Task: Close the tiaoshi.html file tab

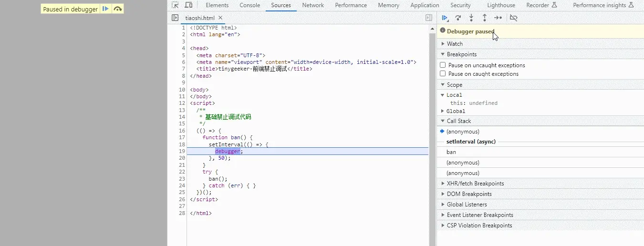Action: pos(220,18)
